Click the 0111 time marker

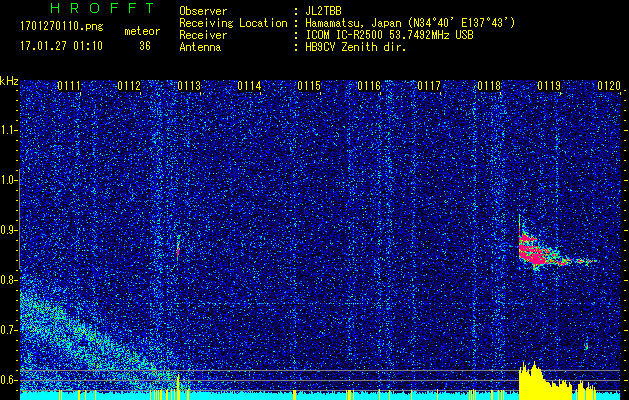[69, 86]
